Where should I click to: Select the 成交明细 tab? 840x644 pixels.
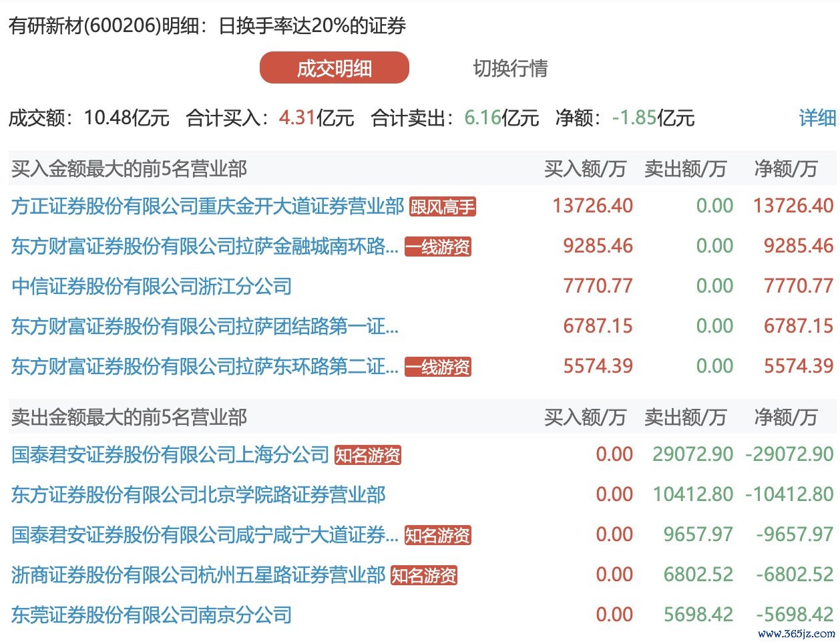click(x=334, y=68)
